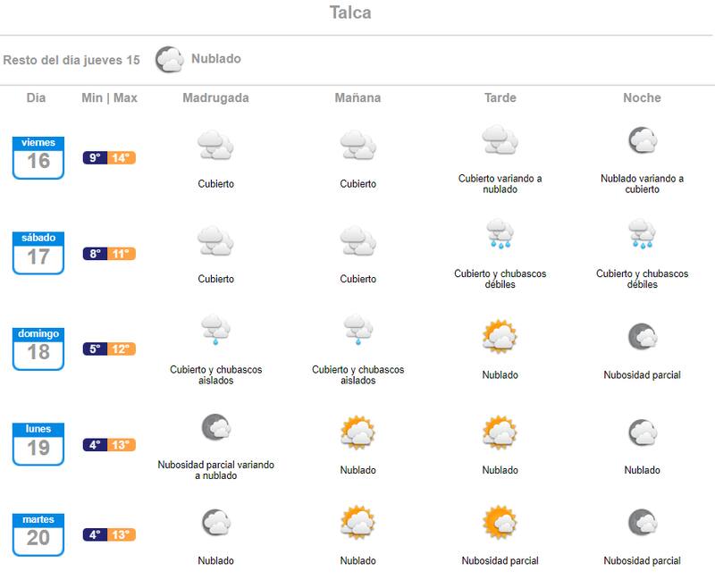Click the Talca city title
This screenshot has width=715, height=588.
tap(350, 13)
